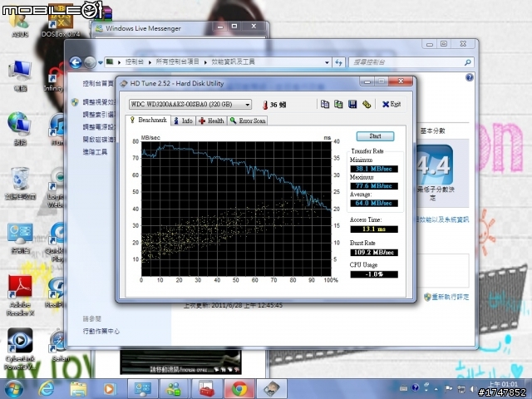Screen dimensions: 532x399
Task: Open the Computer desktop icon
Action: tap(20, 76)
